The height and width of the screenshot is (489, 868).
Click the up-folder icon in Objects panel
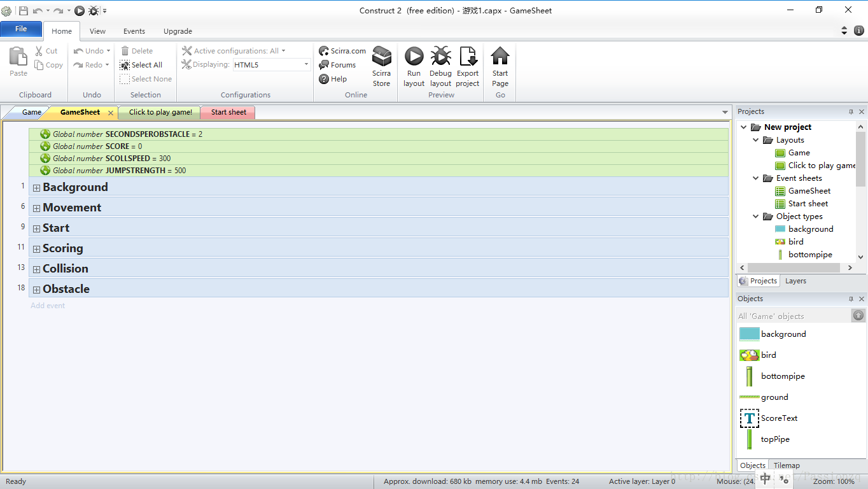coord(858,315)
